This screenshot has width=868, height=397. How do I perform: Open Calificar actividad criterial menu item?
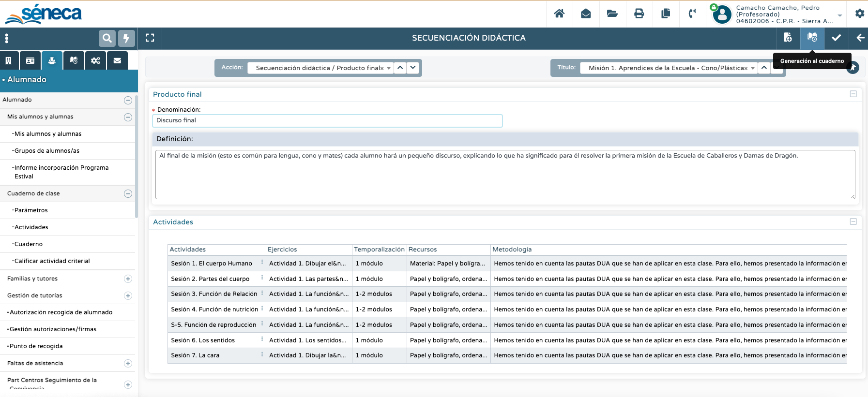tap(52, 261)
